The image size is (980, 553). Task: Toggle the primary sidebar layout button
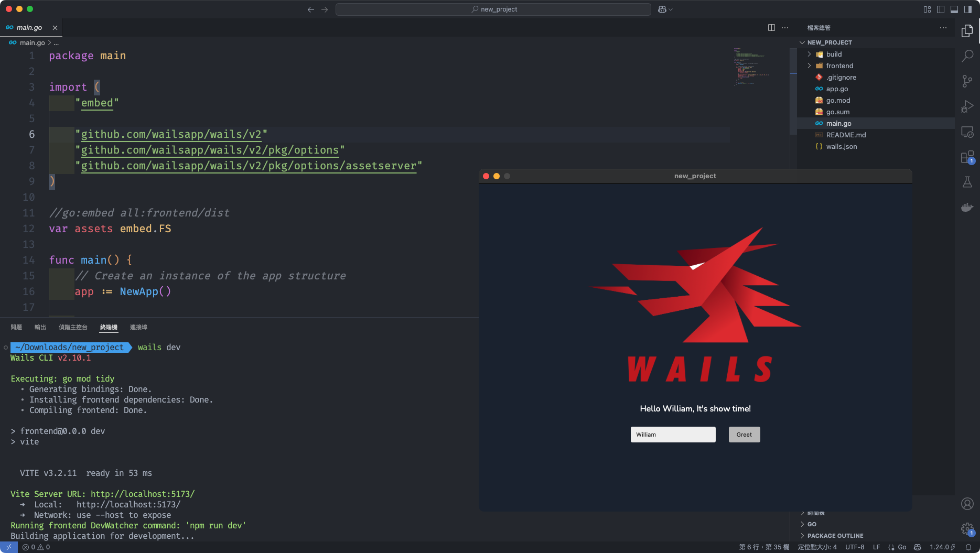coord(941,9)
